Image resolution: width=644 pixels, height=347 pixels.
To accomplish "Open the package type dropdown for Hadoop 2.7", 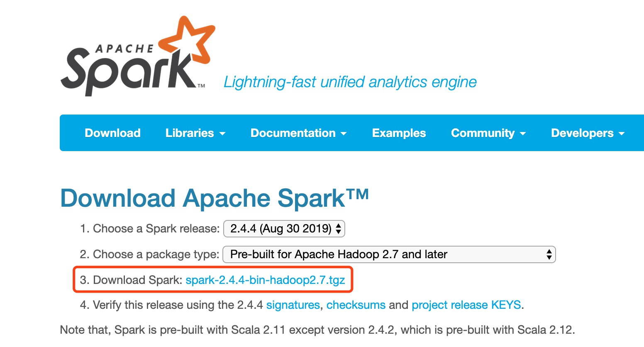I will coord(389,254).
